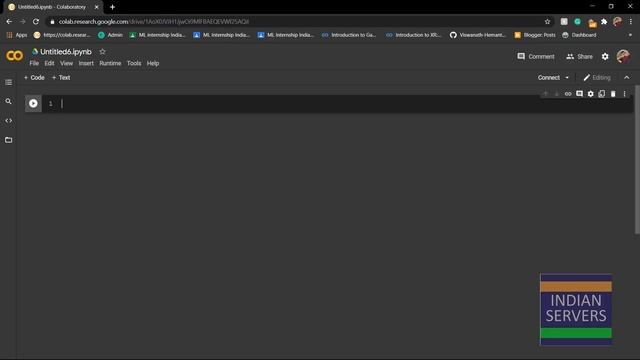640x360 pixels.
Task: Click the Connect button
Action: click(x=548, y=78)
